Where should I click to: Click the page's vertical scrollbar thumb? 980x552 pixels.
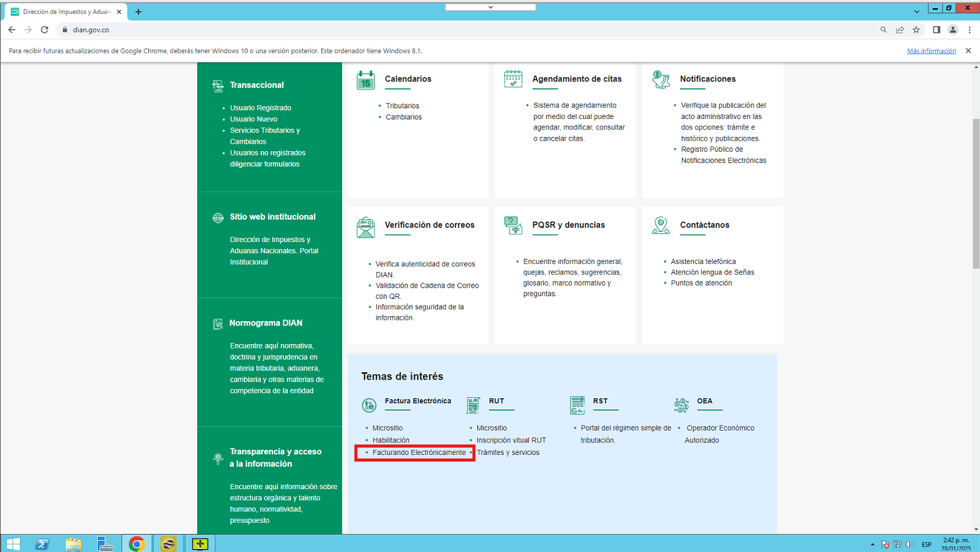coord(976,193)
